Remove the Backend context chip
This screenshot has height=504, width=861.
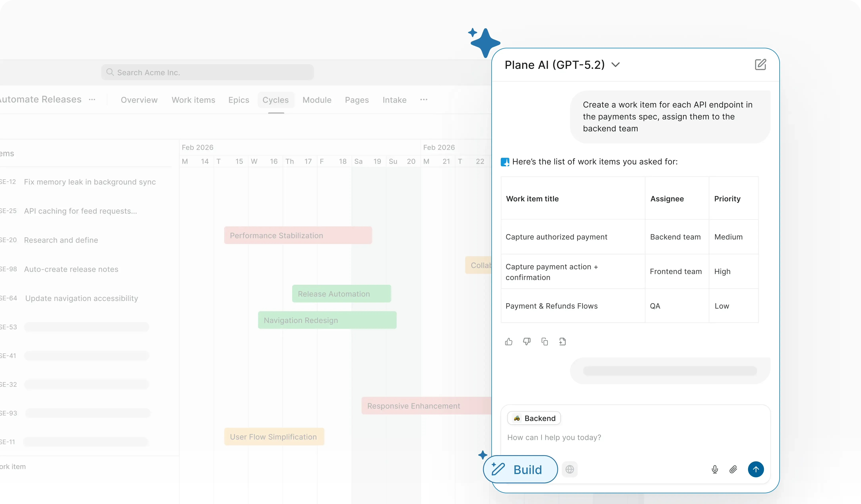(x=534, y=418)
